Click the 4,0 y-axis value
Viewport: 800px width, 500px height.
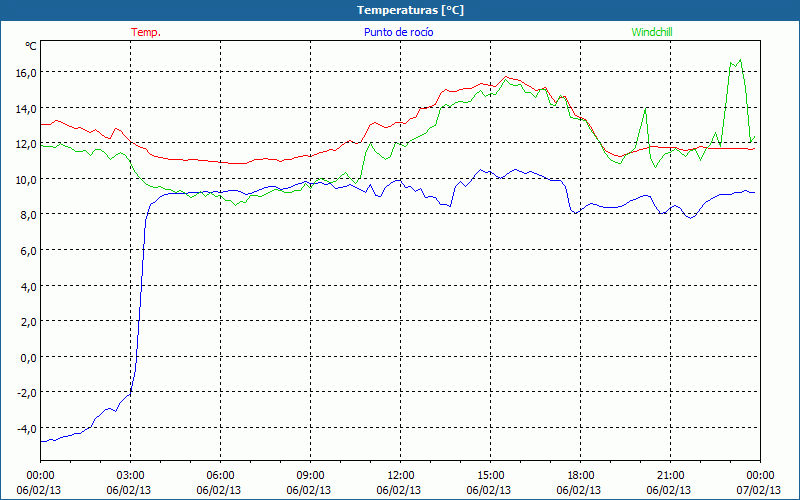pos(28,286)
